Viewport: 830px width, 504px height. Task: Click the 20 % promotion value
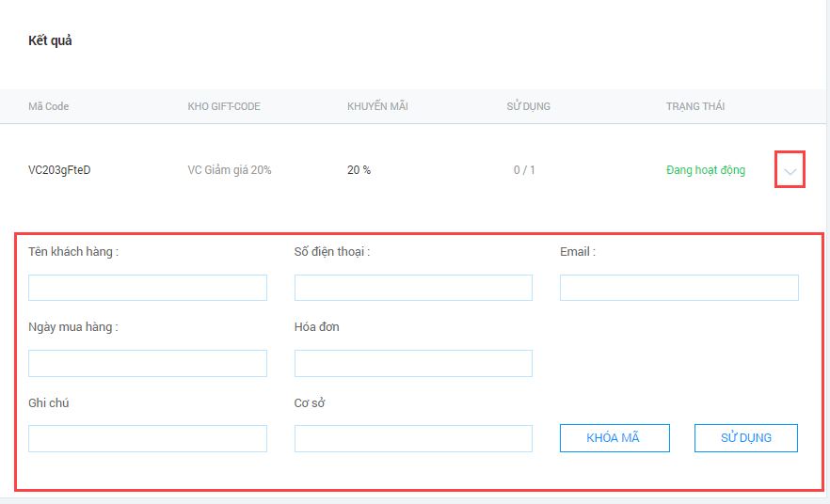click(359, 170)
